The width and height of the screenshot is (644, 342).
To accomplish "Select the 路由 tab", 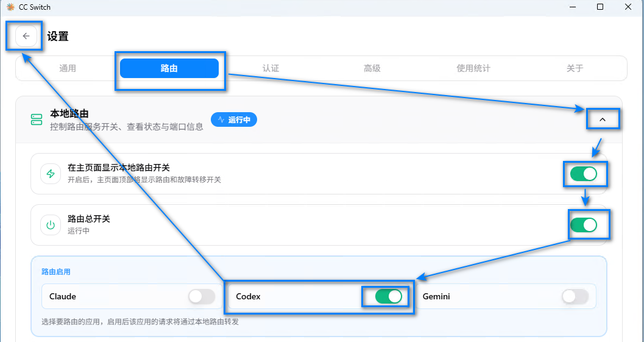I will 169,68.
